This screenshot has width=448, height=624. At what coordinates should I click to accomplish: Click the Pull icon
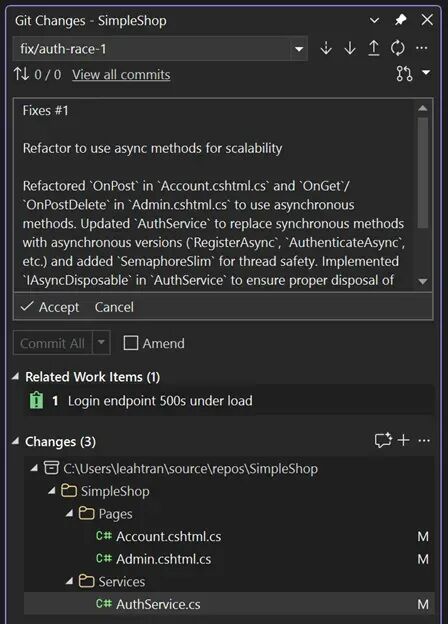pos(350,49)
